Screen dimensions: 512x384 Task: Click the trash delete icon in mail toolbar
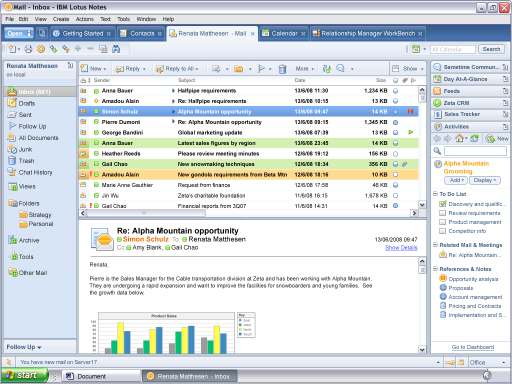282,69
